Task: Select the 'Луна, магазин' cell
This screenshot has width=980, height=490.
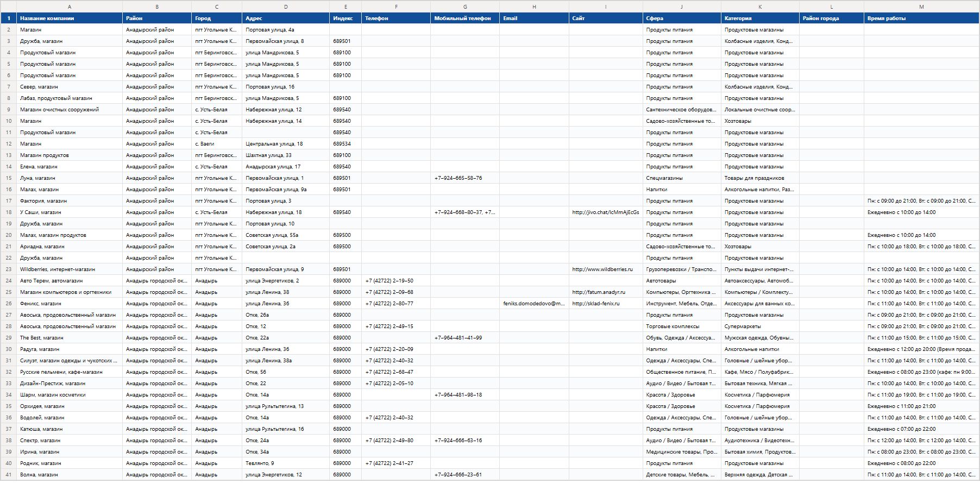Action: click(x=70, y=178)
